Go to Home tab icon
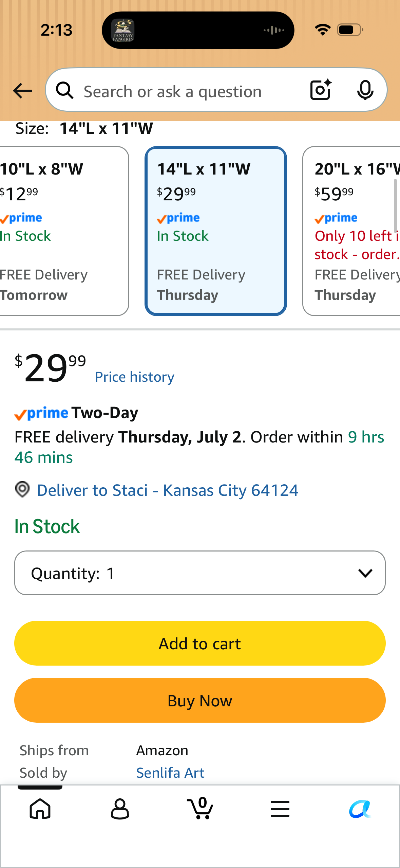The height and width of the screenshot is (868, 400). point(40,809)
